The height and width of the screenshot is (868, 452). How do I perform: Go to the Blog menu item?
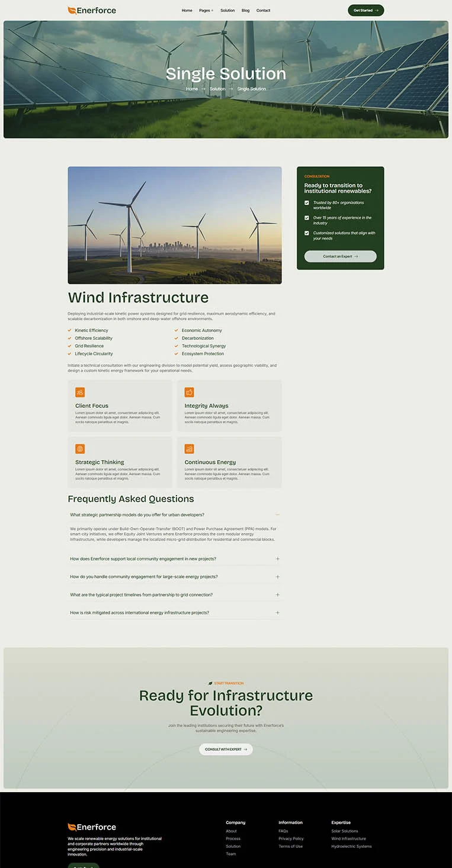point(245,11)
